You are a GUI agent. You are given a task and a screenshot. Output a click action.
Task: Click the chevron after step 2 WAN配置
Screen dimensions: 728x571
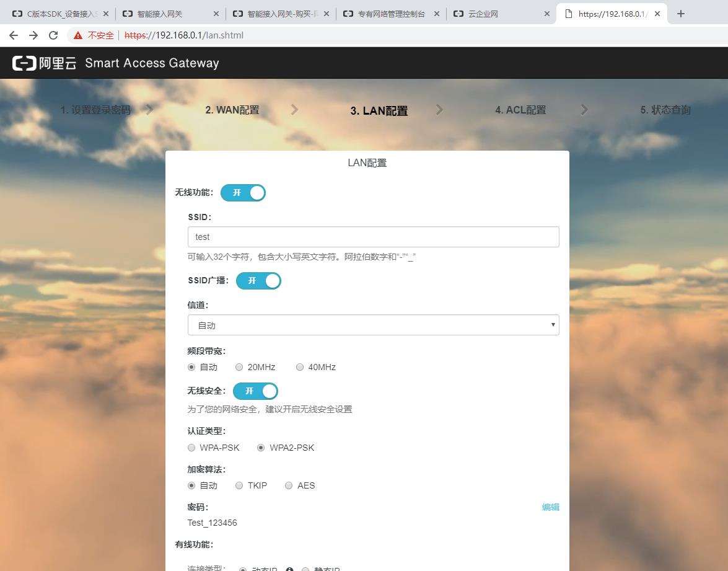click(x=294, y=110)
